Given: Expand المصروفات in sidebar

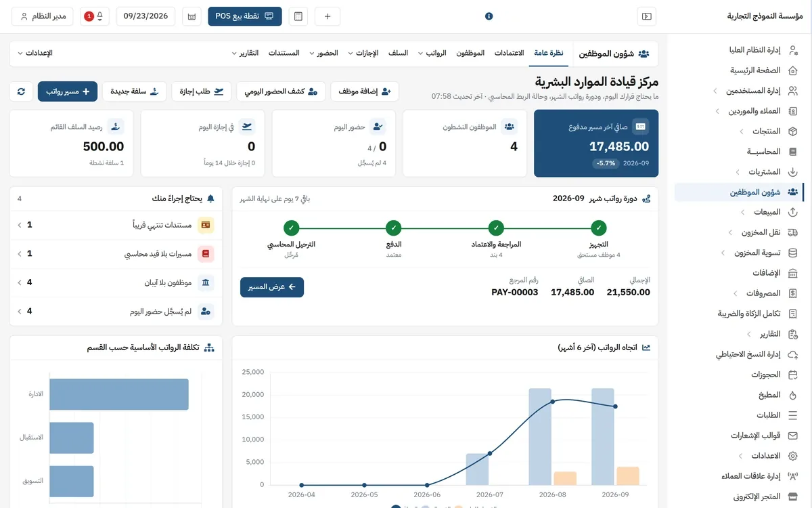Looking at the screenshot, I should [736, 294].
